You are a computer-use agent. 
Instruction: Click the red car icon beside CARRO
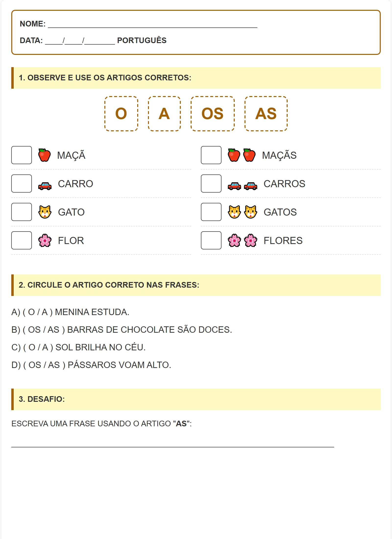[45, 186]
